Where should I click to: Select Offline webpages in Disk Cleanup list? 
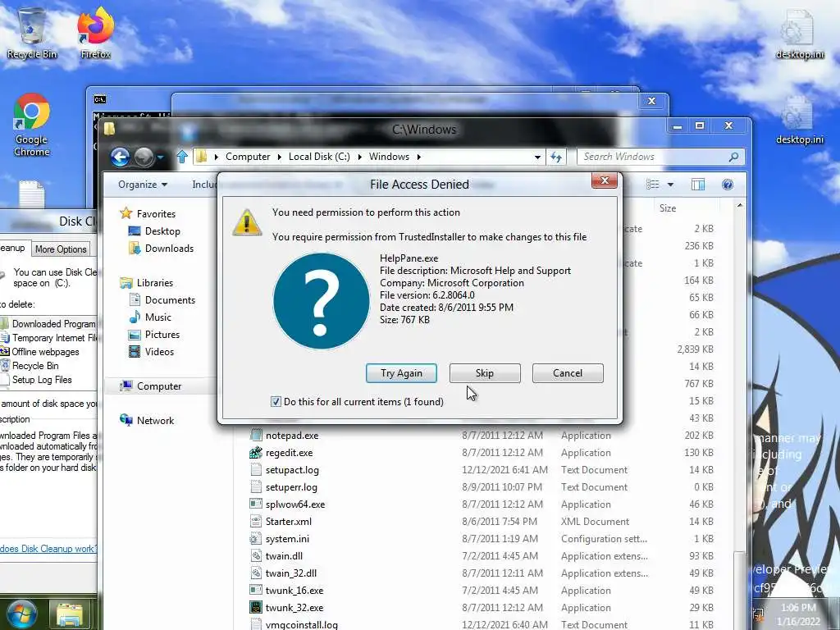pyautogui.click(x=46, y=352)
